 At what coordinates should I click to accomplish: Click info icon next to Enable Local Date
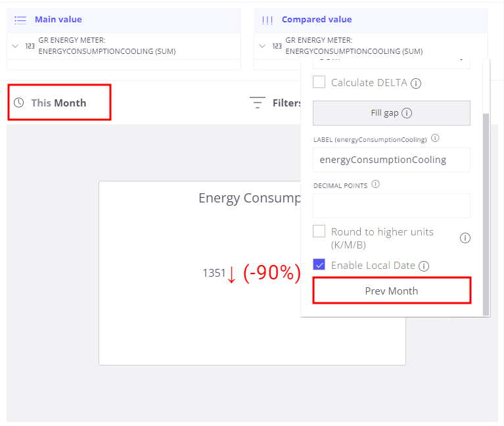[x=424, y=266]
